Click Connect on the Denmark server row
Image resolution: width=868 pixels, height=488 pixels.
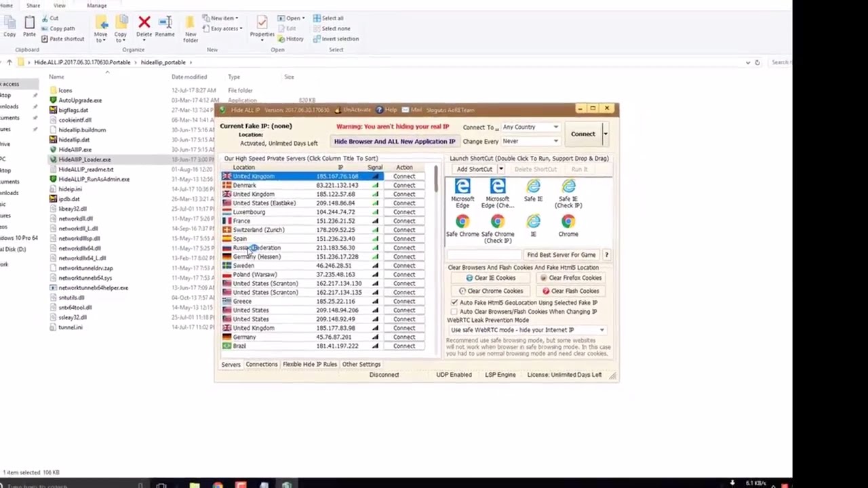pos(404,185)
